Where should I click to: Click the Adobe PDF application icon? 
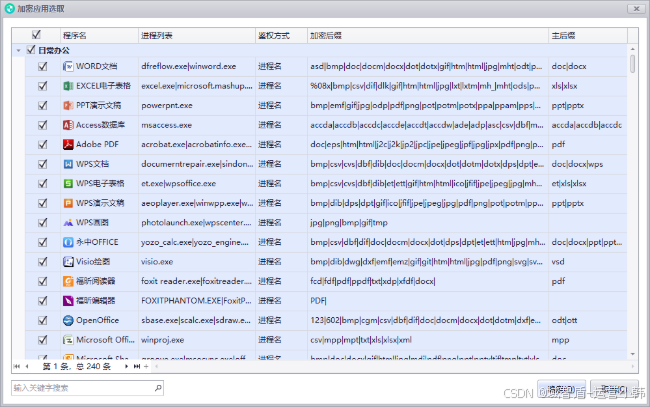68,144
